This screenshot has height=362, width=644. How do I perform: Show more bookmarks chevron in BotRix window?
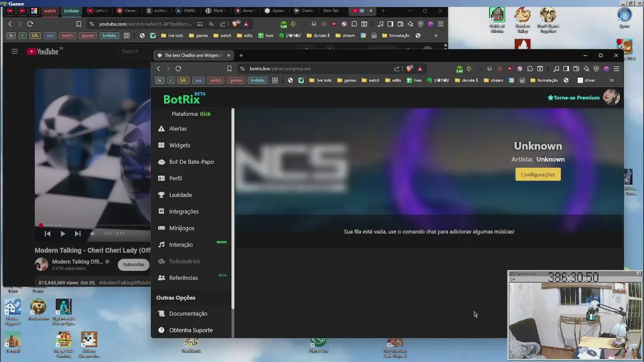612,80
